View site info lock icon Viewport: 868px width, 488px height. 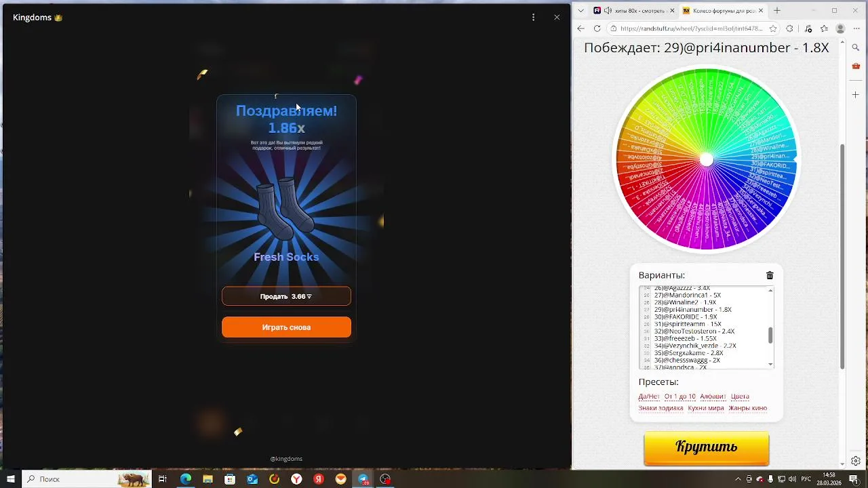pos(614,28)
